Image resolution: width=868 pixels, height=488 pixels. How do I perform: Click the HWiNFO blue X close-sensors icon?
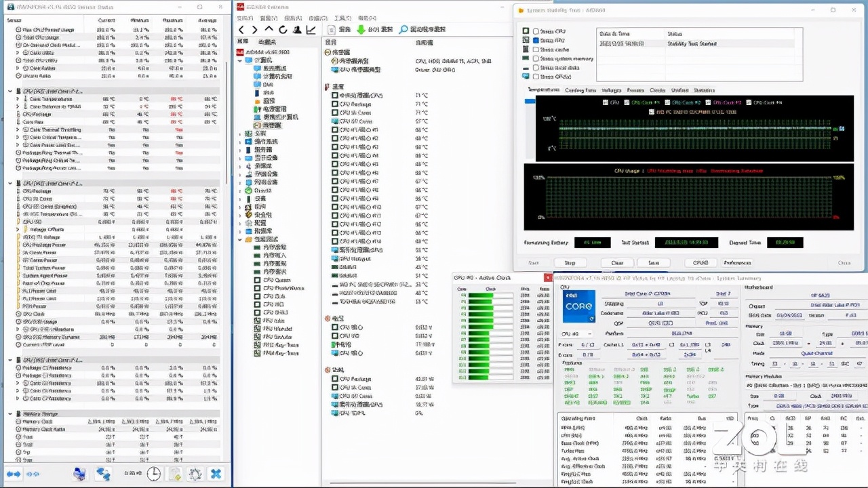point(216,474)
